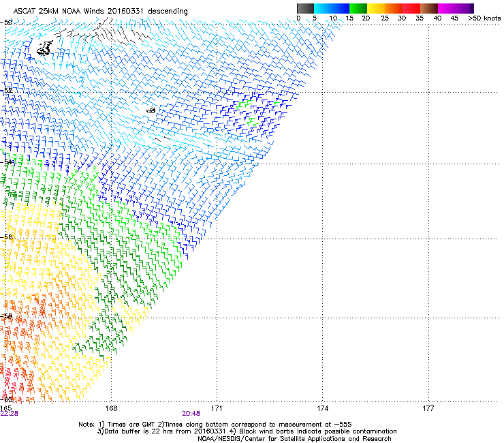Click the 'NOAA/NESDIS/Center for Satellite Applications and Research' credit
The height and width of the screenshot is (443, 504).
tap(294, 439)
